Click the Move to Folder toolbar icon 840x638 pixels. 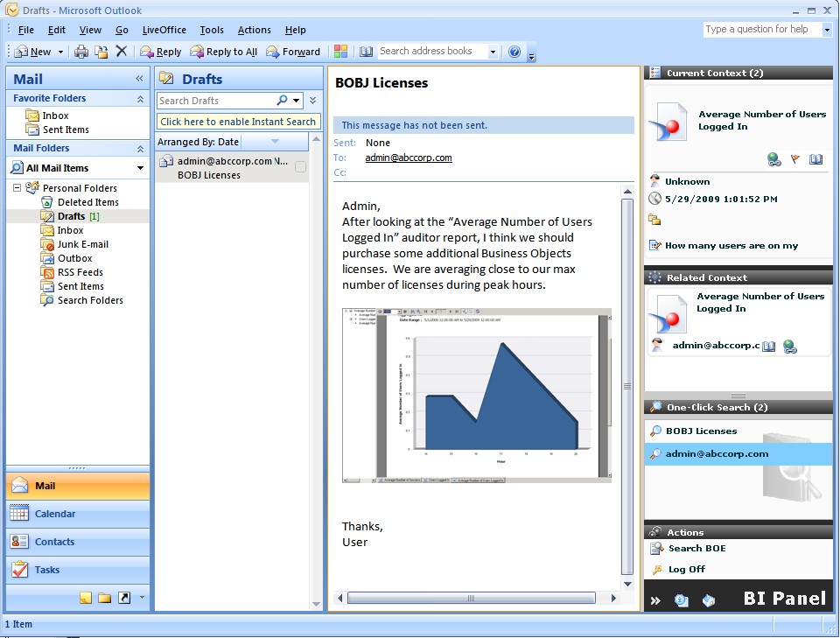coord(101,52)
